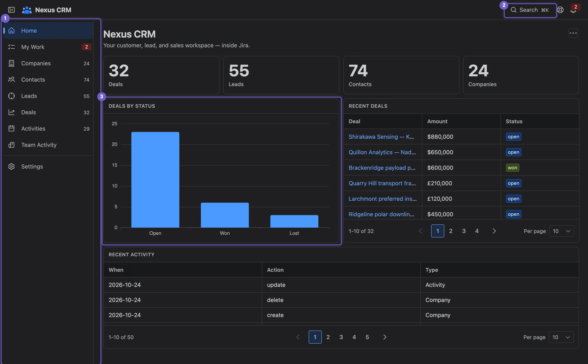Screen dimensions: 588x364
Task: Go to previous page of Recent Activity
Action: 298,337
